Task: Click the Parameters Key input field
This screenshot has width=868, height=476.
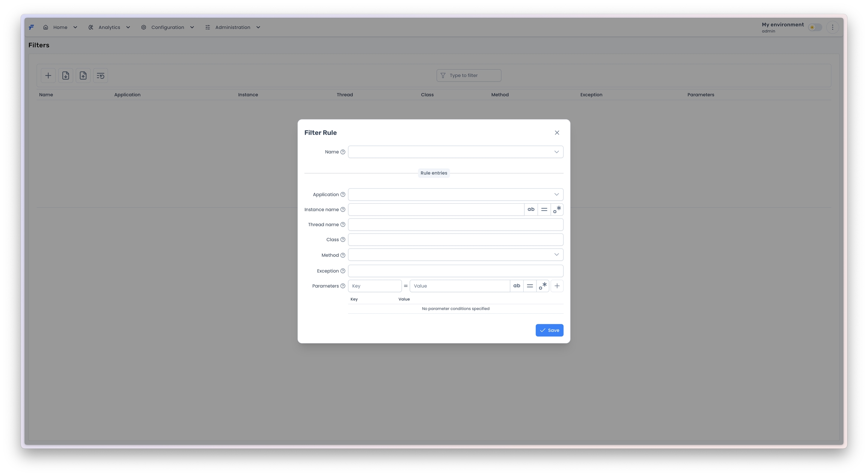Action: 374,286
